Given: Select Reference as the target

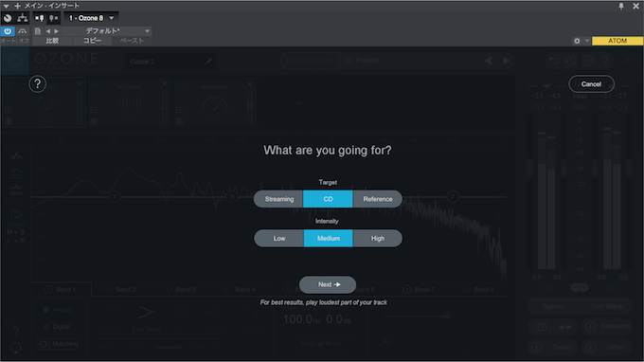Looking at the screenshot, I should pos(378,199).
